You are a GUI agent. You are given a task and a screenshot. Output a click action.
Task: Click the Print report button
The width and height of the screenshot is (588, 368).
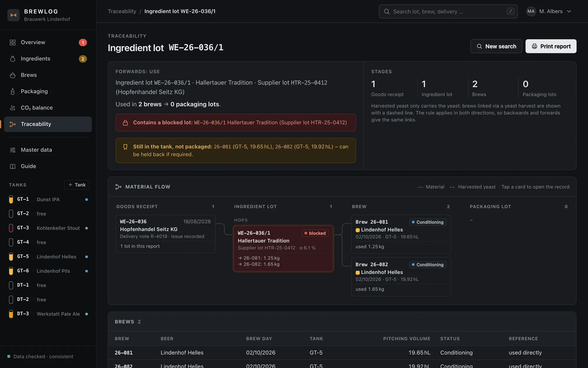[x=551, y=46]
